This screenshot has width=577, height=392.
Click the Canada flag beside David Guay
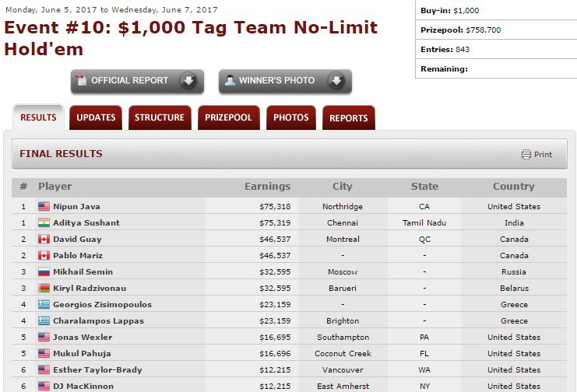tap(44, 240)
